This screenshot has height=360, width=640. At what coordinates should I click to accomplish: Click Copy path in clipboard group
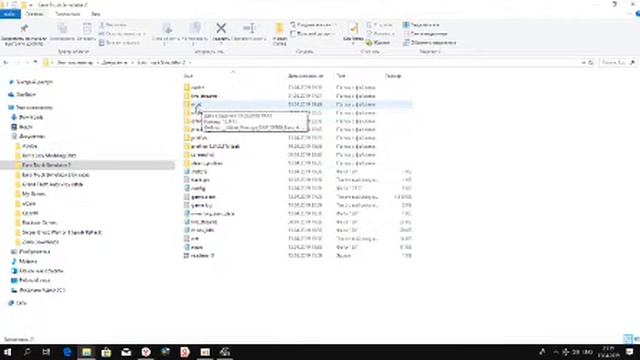[x=122, y=34]
